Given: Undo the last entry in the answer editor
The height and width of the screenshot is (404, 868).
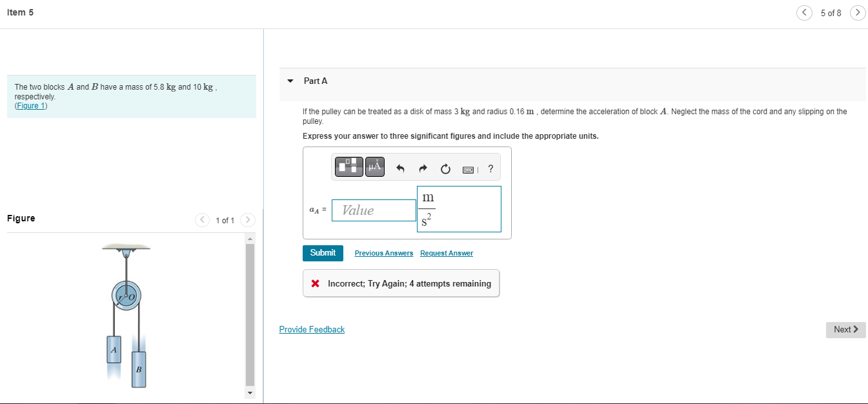Looking at the screenshot, I should coord(400,168).
